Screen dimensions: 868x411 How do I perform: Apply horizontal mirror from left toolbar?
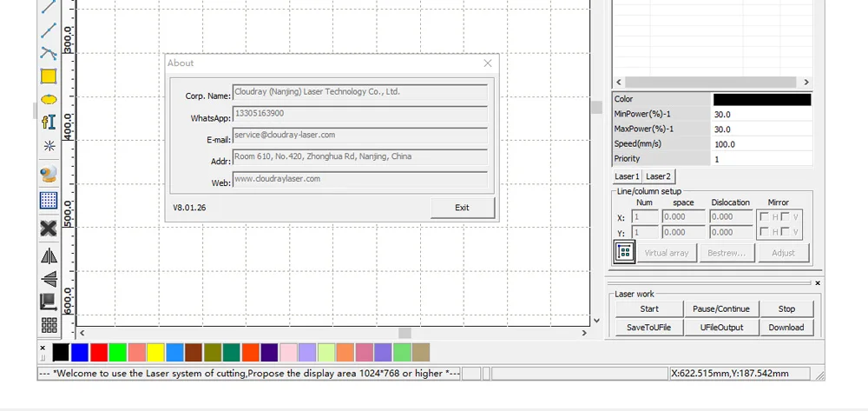[49, 256]
